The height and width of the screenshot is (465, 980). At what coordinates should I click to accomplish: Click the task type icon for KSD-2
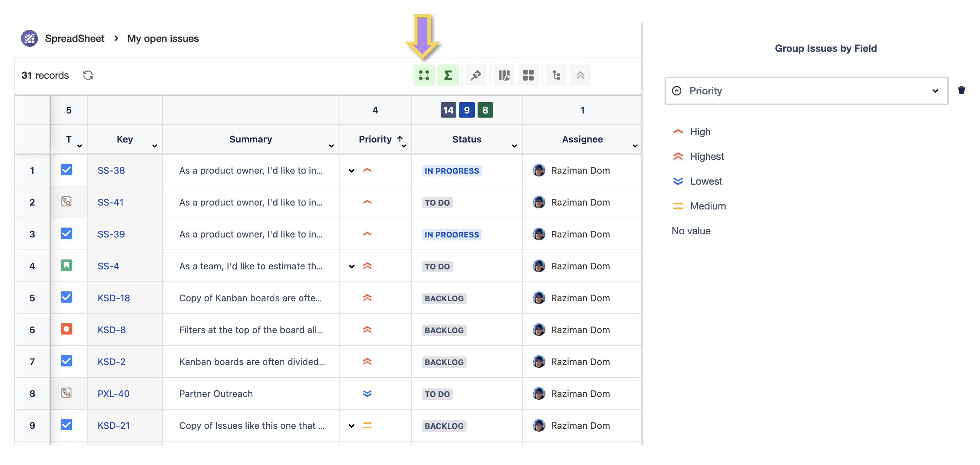click(66, 361)
